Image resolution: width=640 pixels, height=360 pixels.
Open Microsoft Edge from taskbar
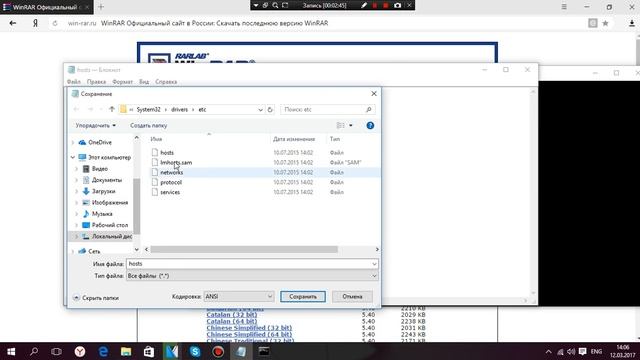click(x=103, y=351)
